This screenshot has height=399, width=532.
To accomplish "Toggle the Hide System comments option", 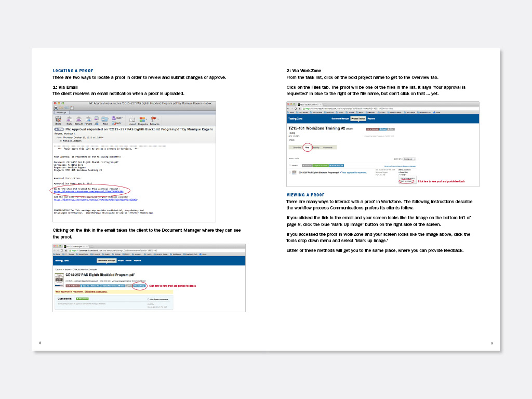I will click(x=148, y=299).
